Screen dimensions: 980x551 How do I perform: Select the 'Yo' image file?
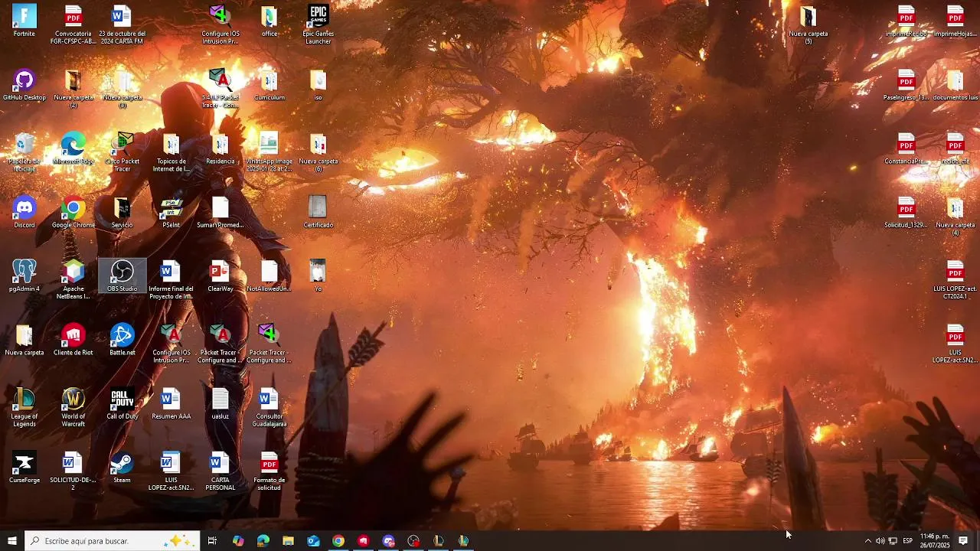[x=318, y=275]
